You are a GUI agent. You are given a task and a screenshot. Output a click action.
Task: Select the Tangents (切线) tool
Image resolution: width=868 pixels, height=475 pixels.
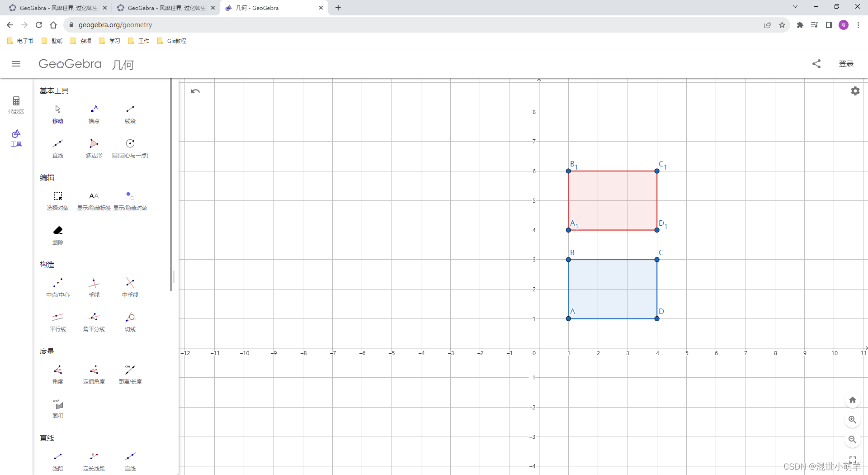(x=130, y=322)
